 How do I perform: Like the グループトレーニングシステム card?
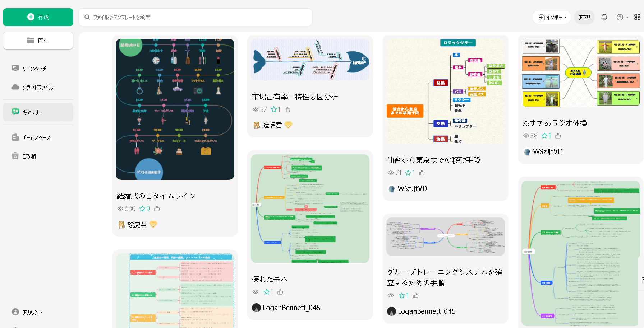tap(416, 295)
